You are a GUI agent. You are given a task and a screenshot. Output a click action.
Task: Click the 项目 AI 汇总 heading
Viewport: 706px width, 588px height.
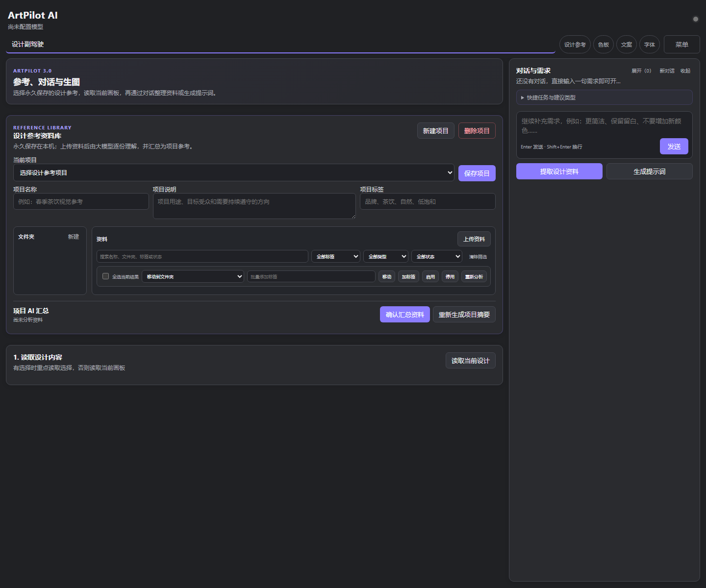(31, 311)
